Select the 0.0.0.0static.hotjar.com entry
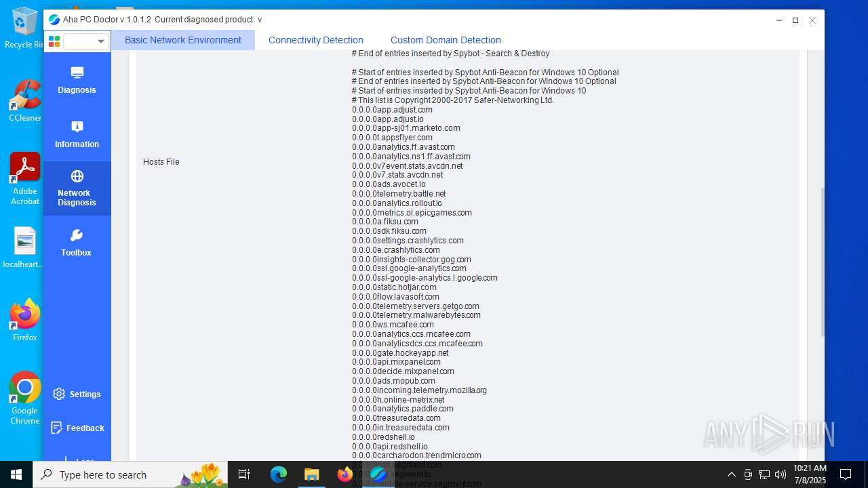This screenshot has height=488, width=868. pos(394,287)
